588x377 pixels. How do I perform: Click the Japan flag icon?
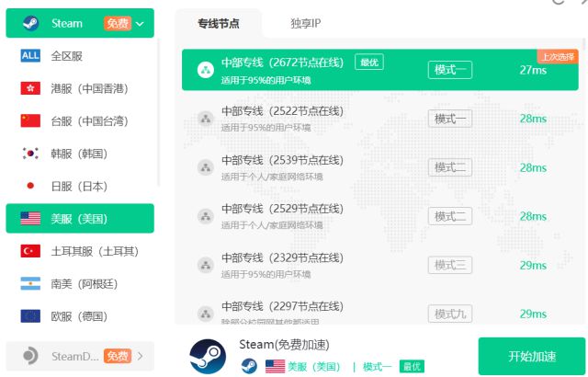pyautogui.click(x=30, y=186)
